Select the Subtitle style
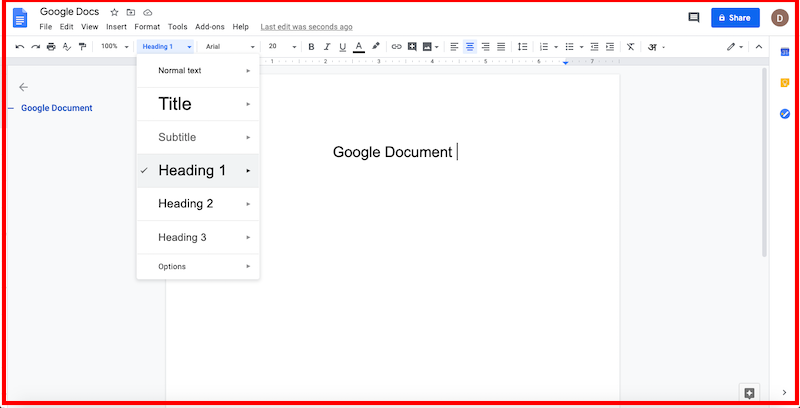The width and height of the screenshot is (800, 408). click(x=198, y=137)
